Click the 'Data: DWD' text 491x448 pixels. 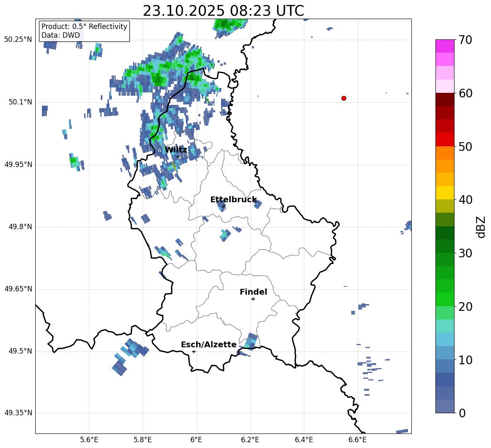click(61, 35)
